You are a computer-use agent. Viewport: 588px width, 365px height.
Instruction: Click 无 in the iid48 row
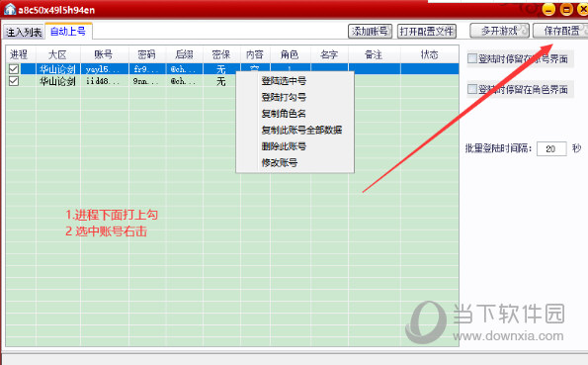pos(221,81)
